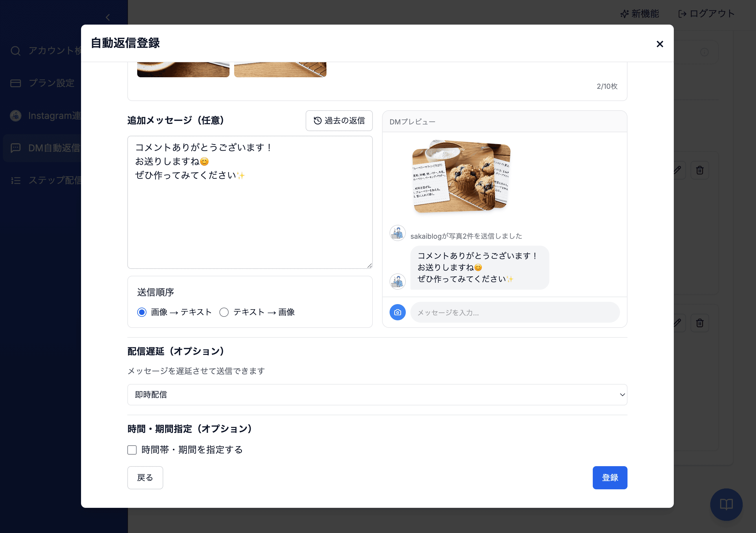Click into the 追加メッセージ text area
This screenshot has width=756, height=533.
coord(250,202)
